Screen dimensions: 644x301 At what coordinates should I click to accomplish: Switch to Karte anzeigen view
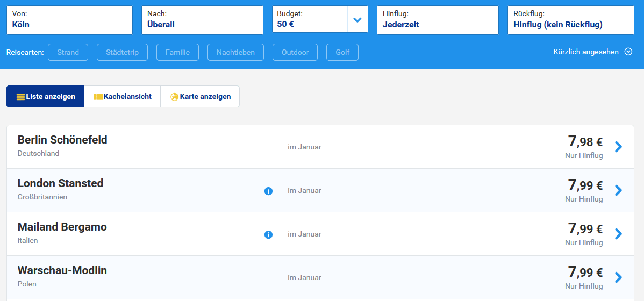coord(200,97)
